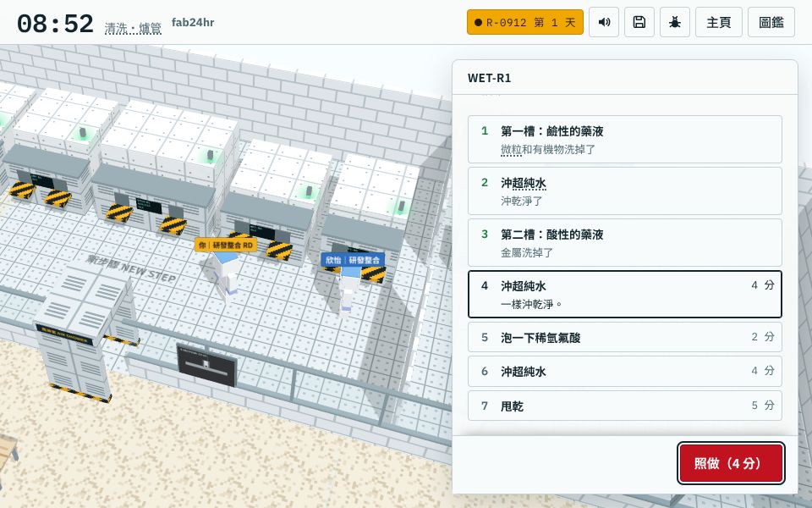
Task: Click the fab24hr label
Action: (193, 22)
